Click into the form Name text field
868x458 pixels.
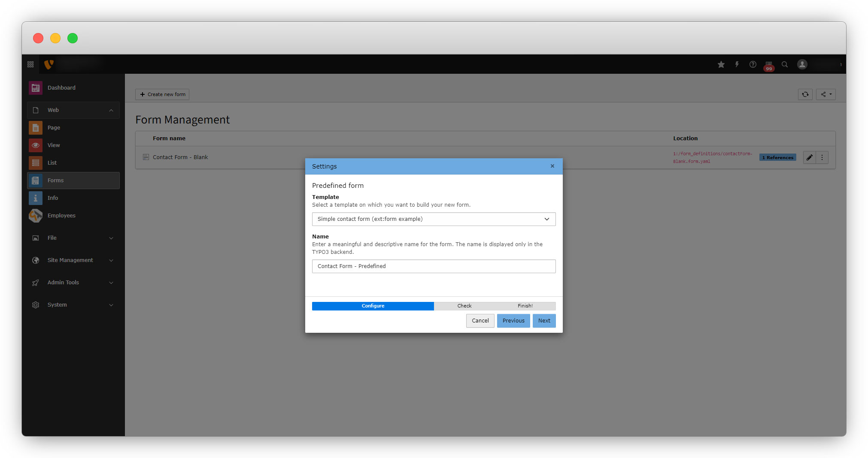pos(434,266)
